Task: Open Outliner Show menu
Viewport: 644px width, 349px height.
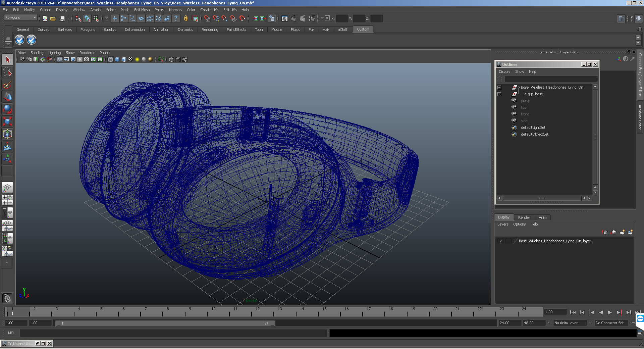Action: (x=520, y=71)
